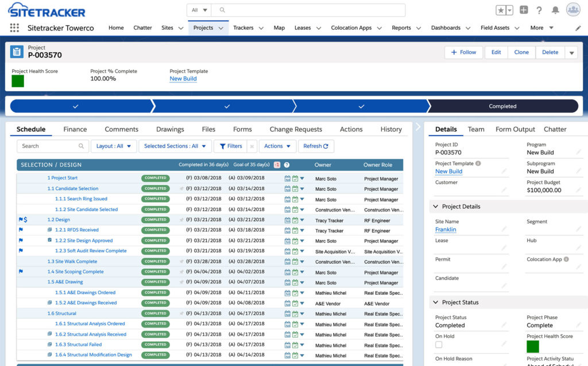Expand the Trackers navigation chevron
The width and height of the screenshot is (588, 366).
pos(261,28)
